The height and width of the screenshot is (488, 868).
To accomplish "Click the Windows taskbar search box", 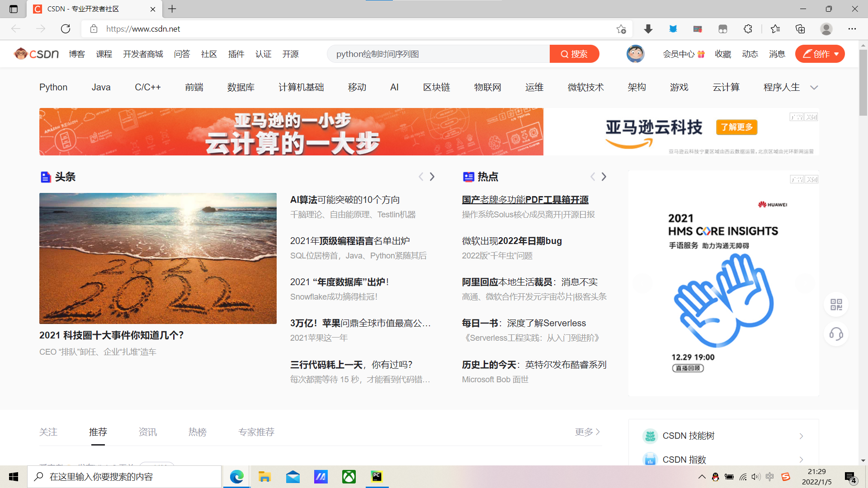I will pyautogui.click(x=125, y=477).
